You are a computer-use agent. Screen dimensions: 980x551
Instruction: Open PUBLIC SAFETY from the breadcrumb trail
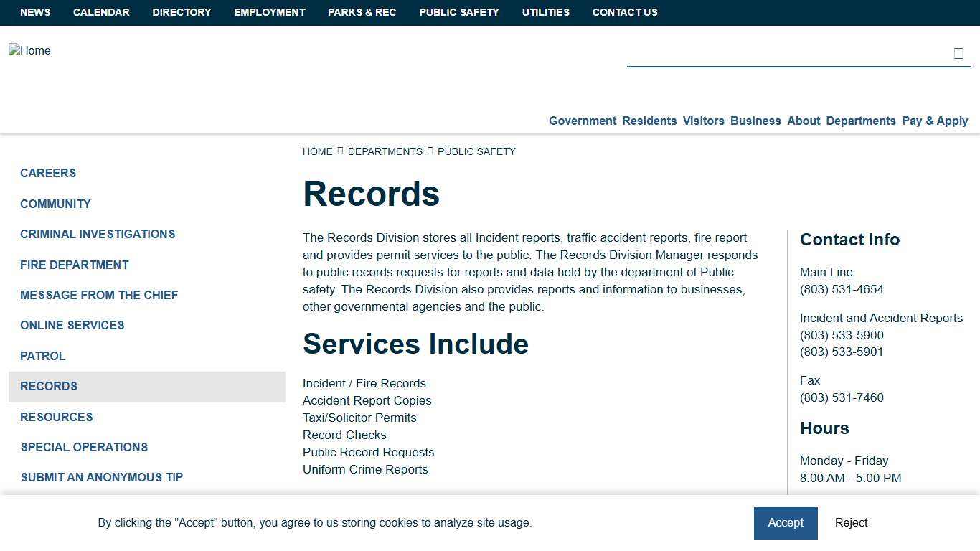[476, 151]
